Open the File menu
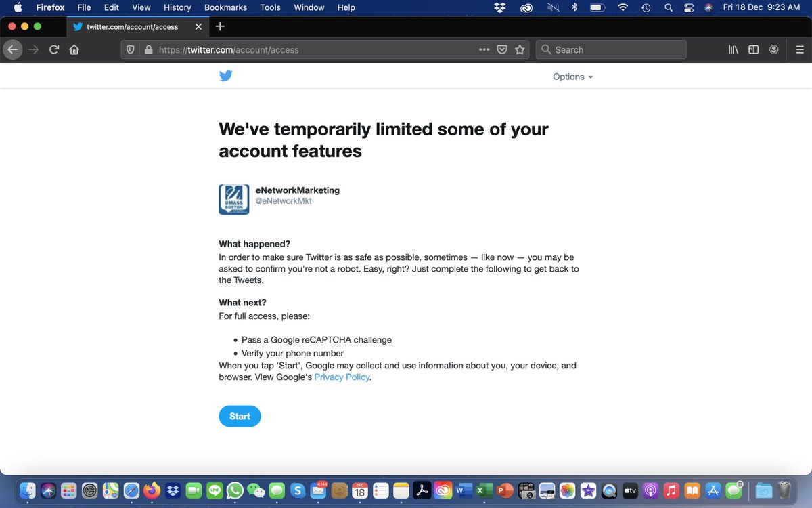Screen dimensions: 812x508 (84, 7)
